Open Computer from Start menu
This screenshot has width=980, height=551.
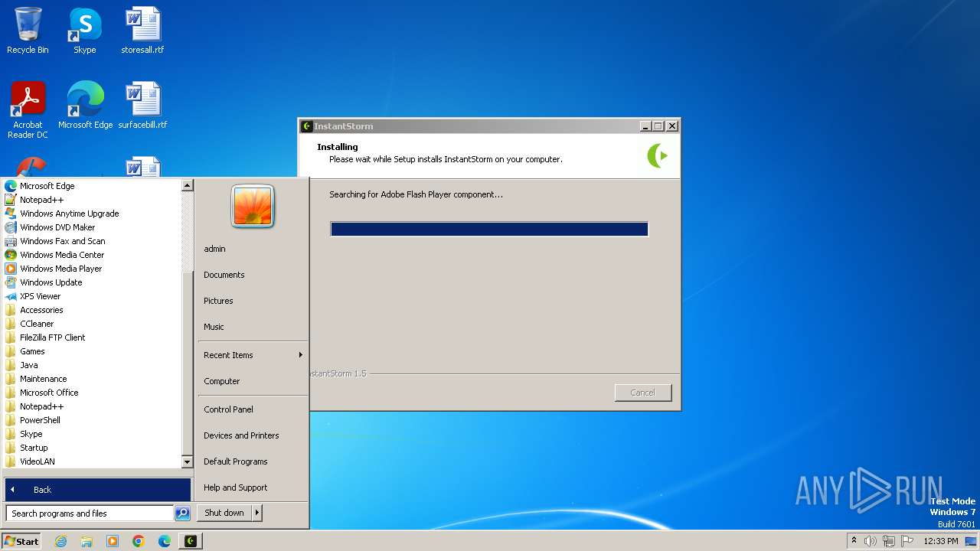click(253, 381)
